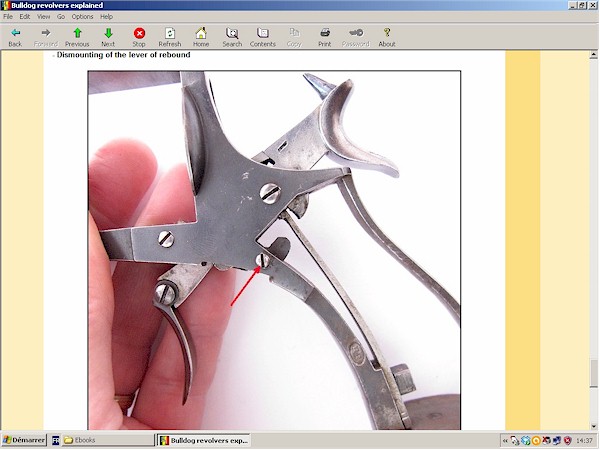Open the Options menu
The width and height of the screenshot is (600, 450).
[82, 16]
